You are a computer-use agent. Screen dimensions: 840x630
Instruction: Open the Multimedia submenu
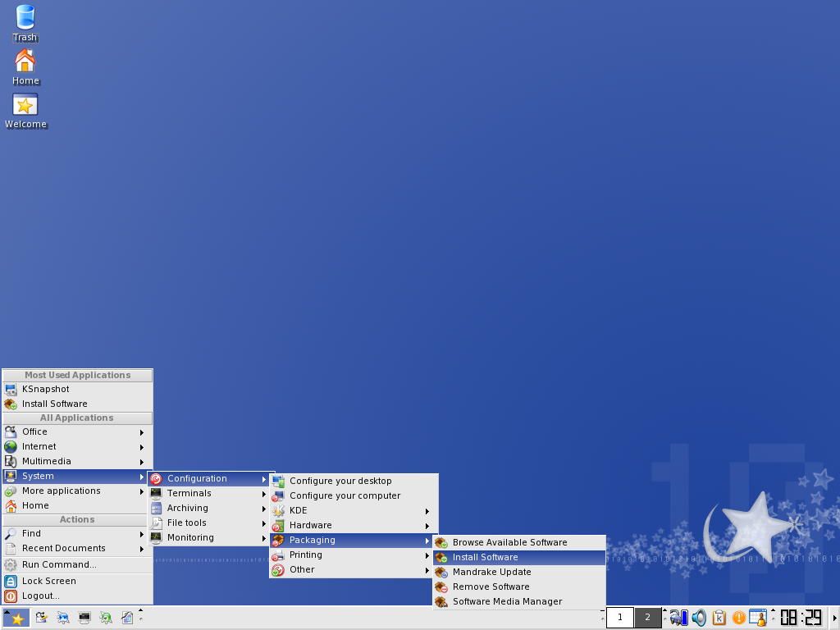tap(78, 461)
